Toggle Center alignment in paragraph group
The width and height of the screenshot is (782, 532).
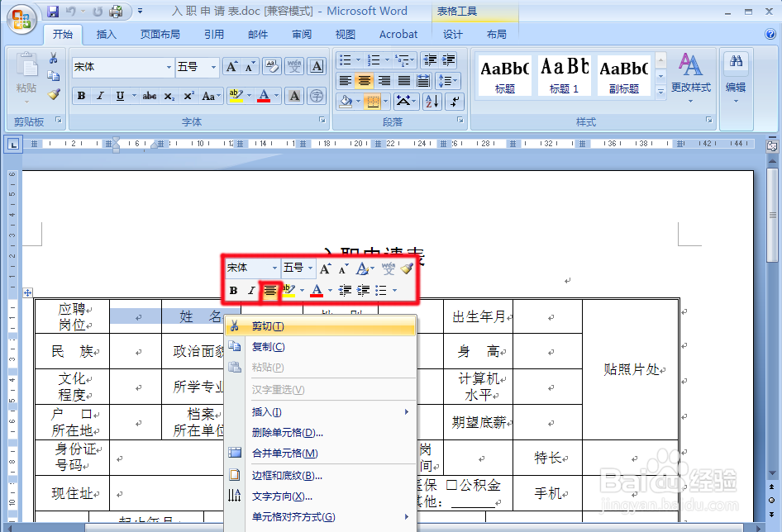click(365, 81)
